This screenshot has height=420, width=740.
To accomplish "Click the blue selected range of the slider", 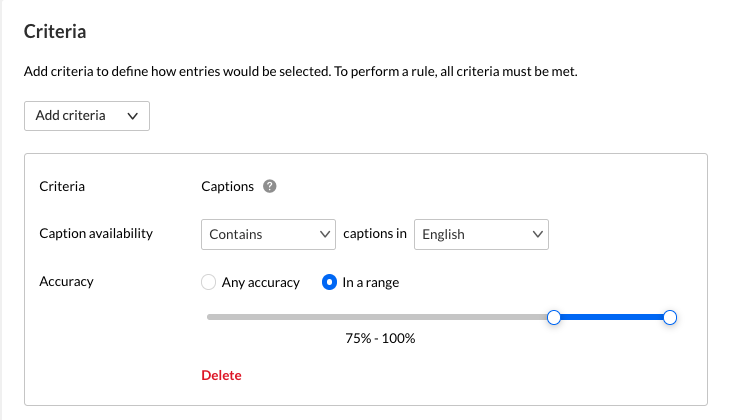I will [x=612, y=317].
